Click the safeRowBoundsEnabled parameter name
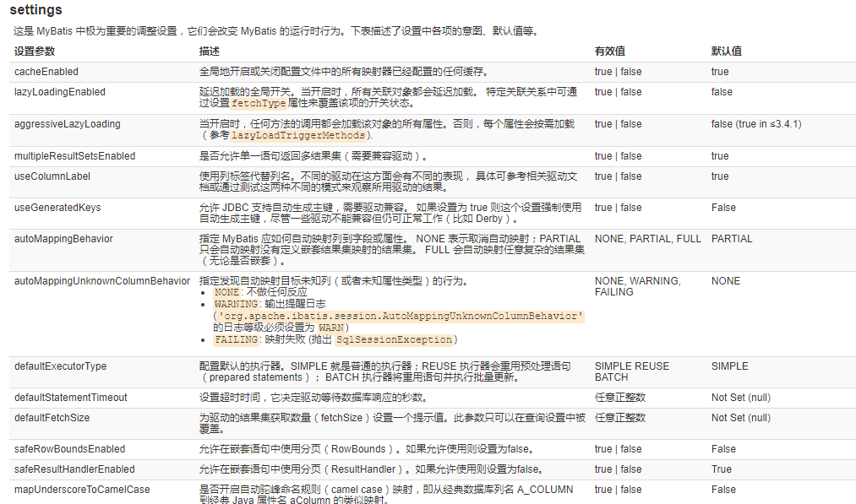Image resolution: width=856 pixels, height=504 pixels. tap(69, 449)
